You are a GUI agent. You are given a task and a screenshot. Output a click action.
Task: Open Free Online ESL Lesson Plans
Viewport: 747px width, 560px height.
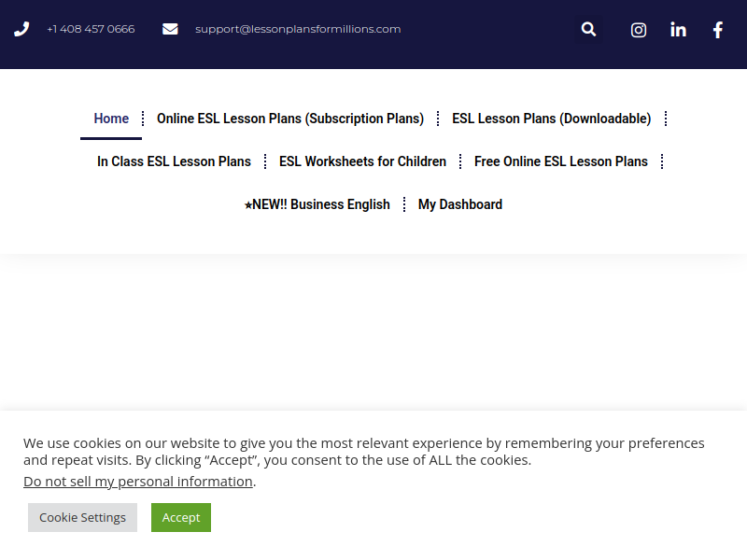561,161
